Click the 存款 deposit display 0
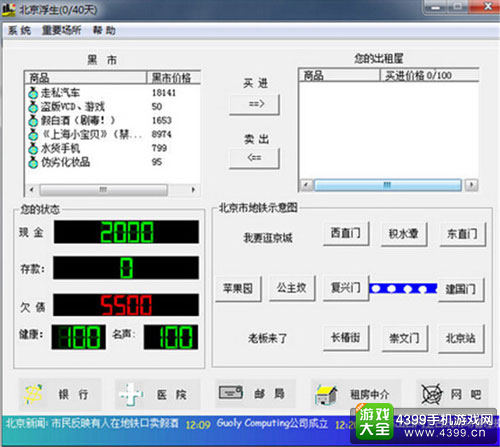 [126, 268]
